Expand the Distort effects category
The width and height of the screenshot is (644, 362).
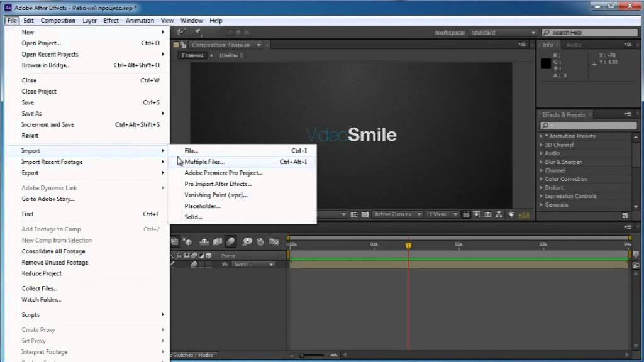541,187
